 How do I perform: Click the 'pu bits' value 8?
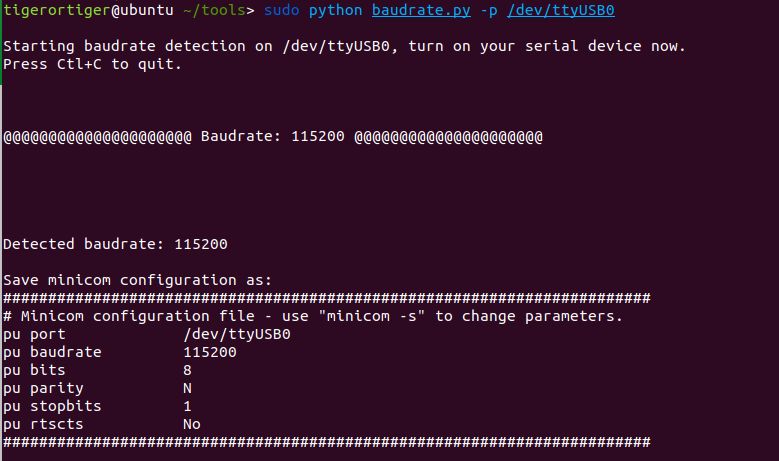[187, 370]
